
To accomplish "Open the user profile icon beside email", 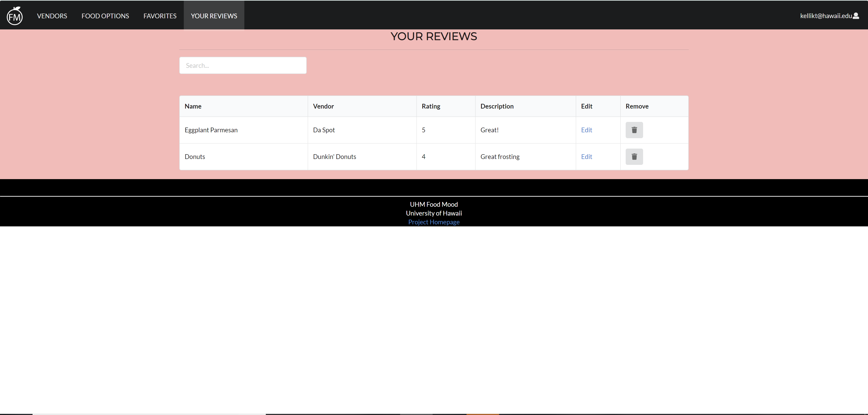I will 856,16.
